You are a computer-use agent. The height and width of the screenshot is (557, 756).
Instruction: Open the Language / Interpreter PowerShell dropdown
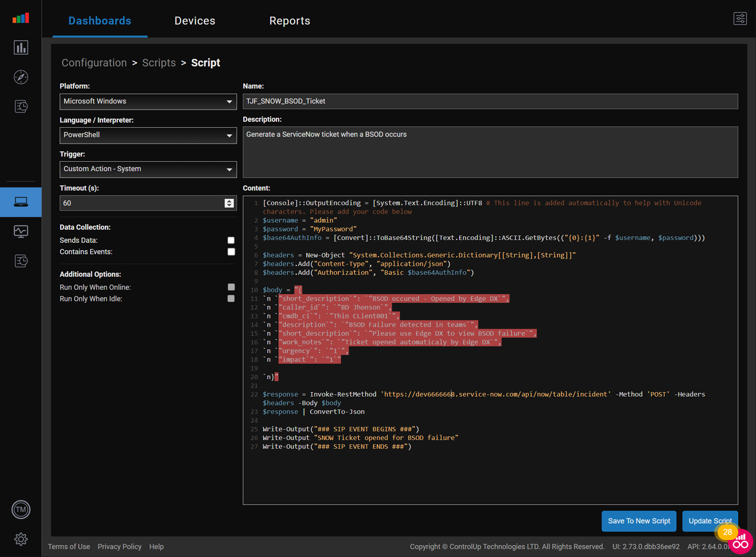point(148,136)
